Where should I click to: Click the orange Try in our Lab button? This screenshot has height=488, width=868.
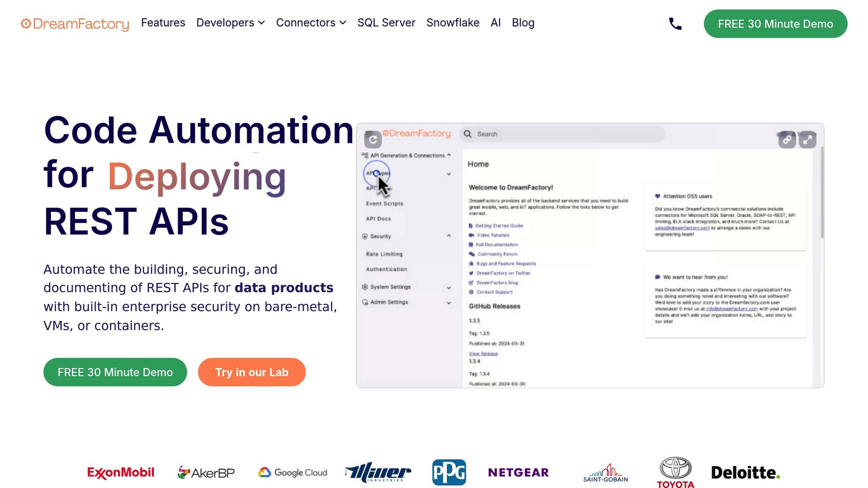252,372
